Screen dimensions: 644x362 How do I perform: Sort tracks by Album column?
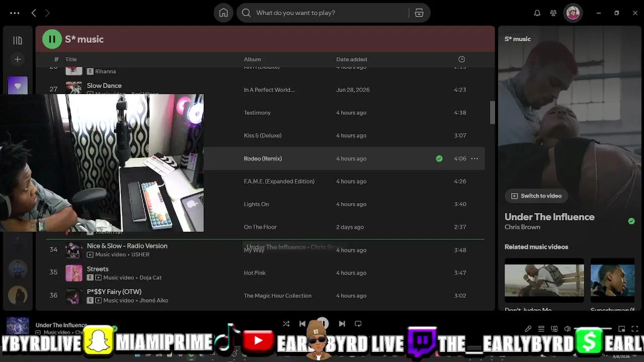tap(253, 59)
